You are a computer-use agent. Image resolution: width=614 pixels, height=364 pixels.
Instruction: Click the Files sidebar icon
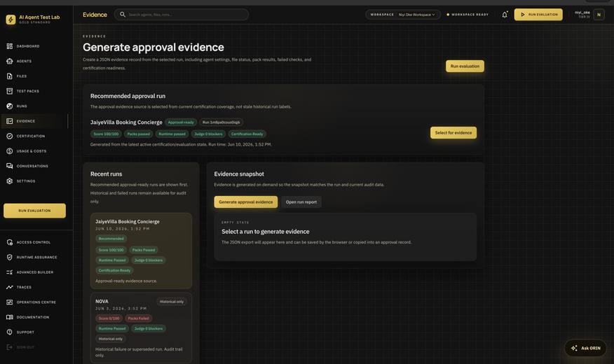(x=9, y=76)
